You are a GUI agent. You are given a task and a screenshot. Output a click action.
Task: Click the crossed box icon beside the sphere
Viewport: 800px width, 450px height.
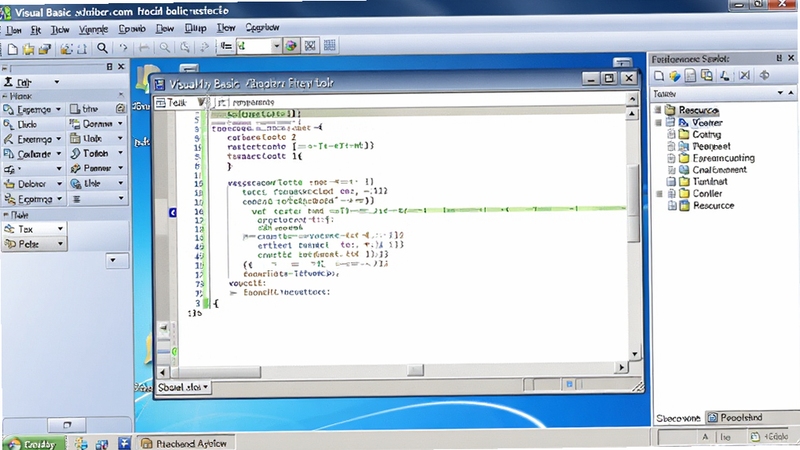(310, 46)
